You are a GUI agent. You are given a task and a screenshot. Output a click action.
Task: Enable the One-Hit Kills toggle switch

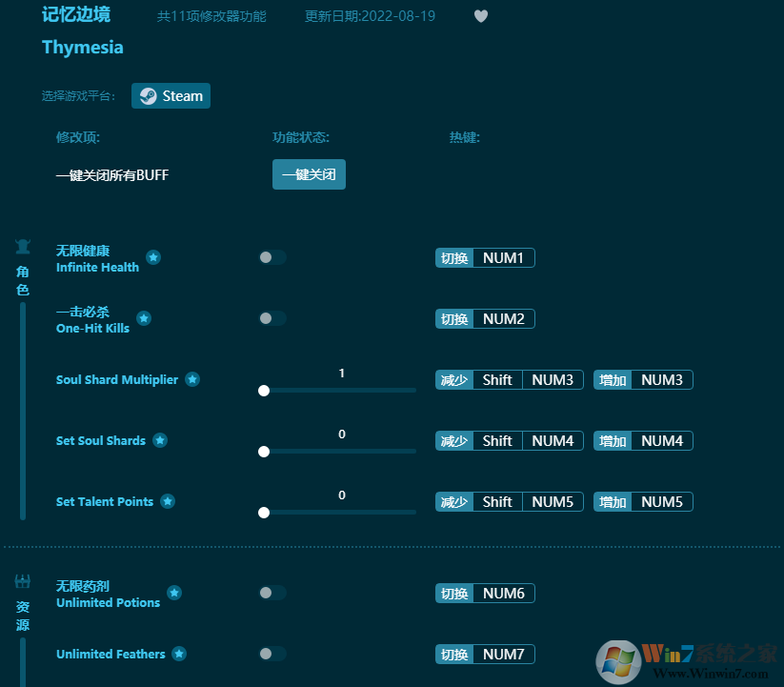(272, 318)
